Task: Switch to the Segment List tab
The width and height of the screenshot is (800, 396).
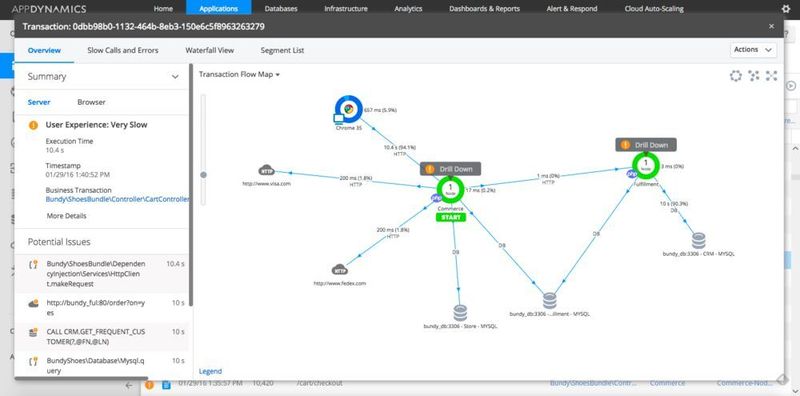Action: [x=282, y=50]
